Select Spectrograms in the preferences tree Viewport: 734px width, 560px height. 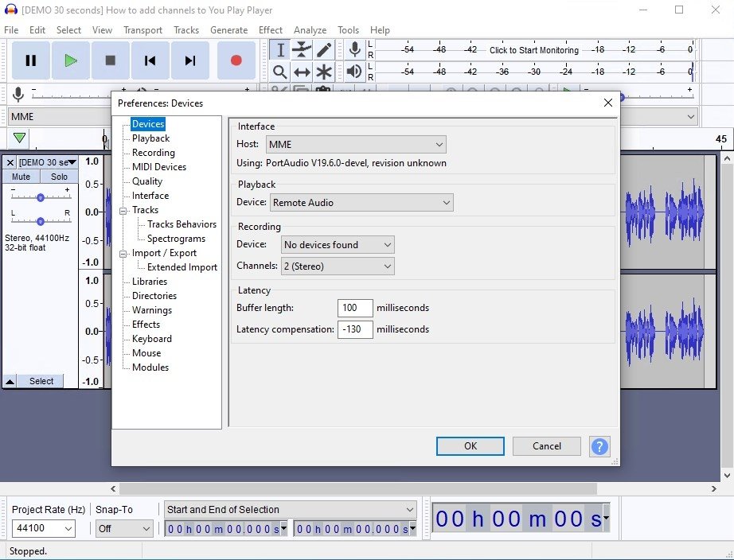point(176,239)
